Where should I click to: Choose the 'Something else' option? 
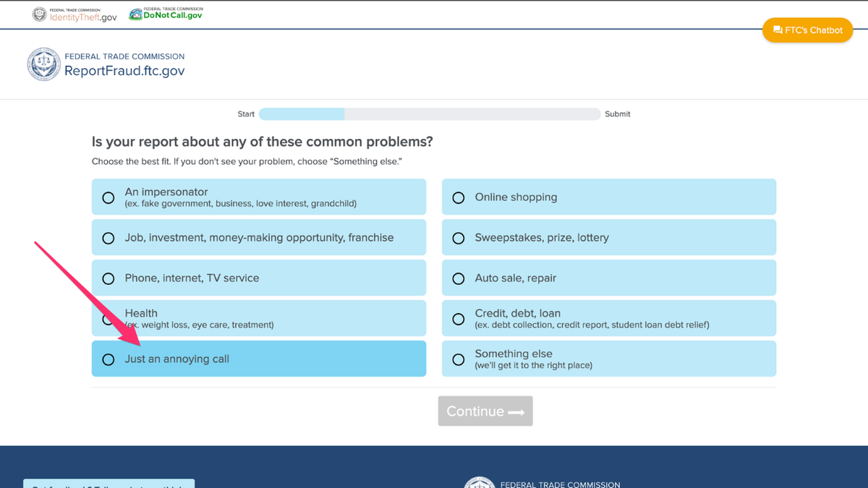coord(459,359)
